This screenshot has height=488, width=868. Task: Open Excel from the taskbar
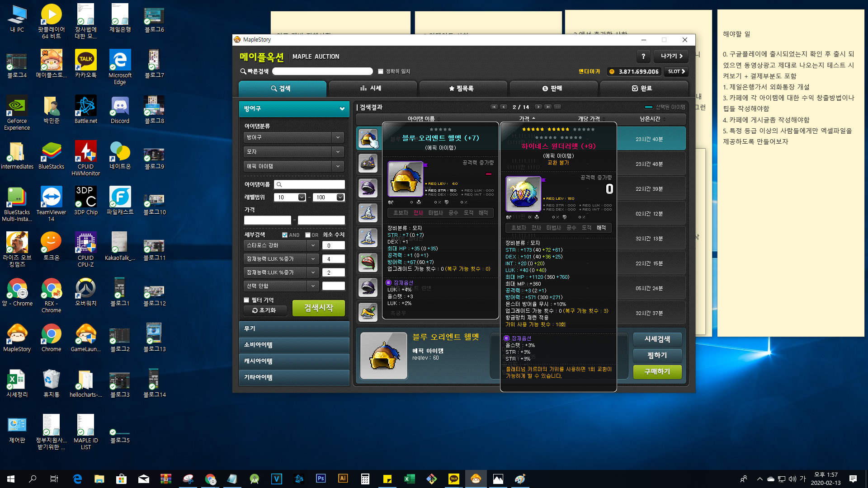point(409,479)
